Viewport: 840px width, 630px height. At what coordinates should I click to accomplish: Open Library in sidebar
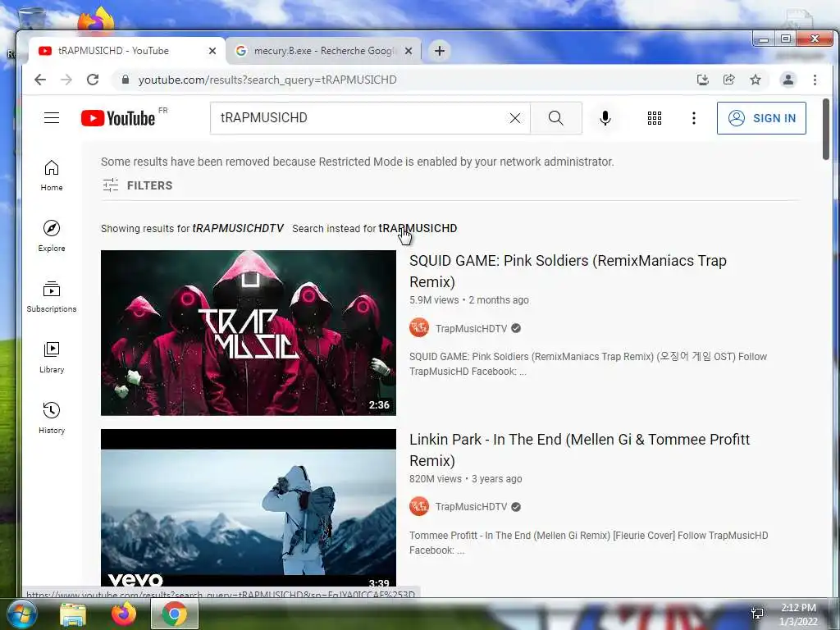52,358
